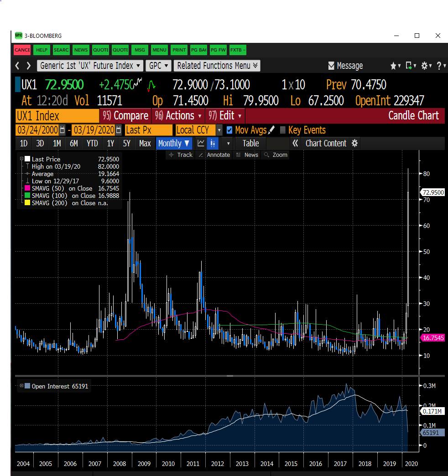Click the green SMAVG (100) swatch
The height and width of the screenshot is (476, 448).
pos(27,196)
